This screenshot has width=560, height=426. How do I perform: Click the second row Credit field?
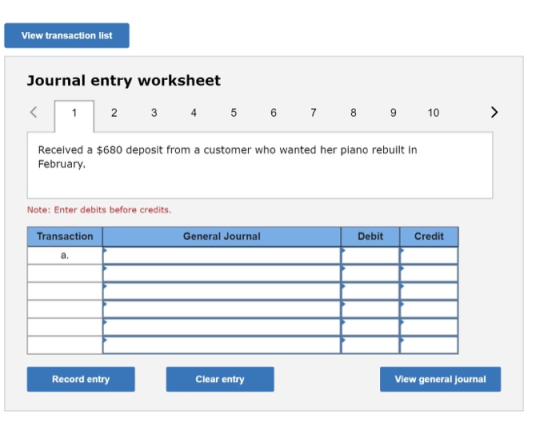429,274
